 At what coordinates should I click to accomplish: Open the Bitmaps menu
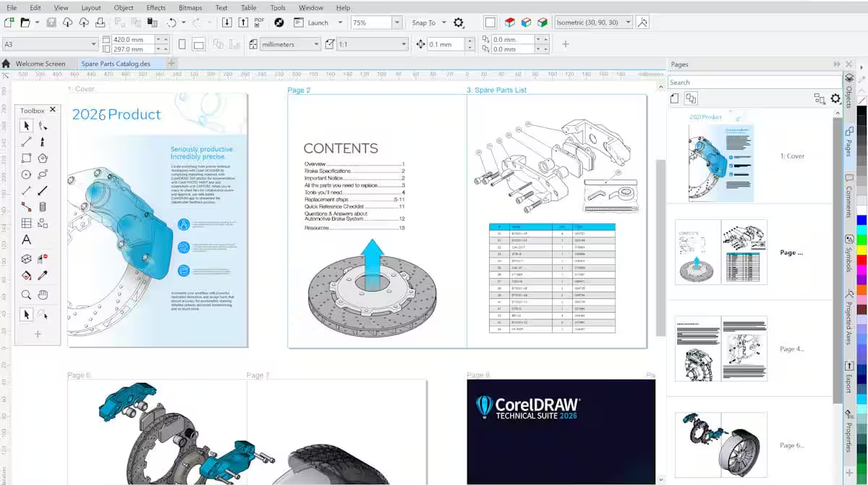(x=190, y=7)
